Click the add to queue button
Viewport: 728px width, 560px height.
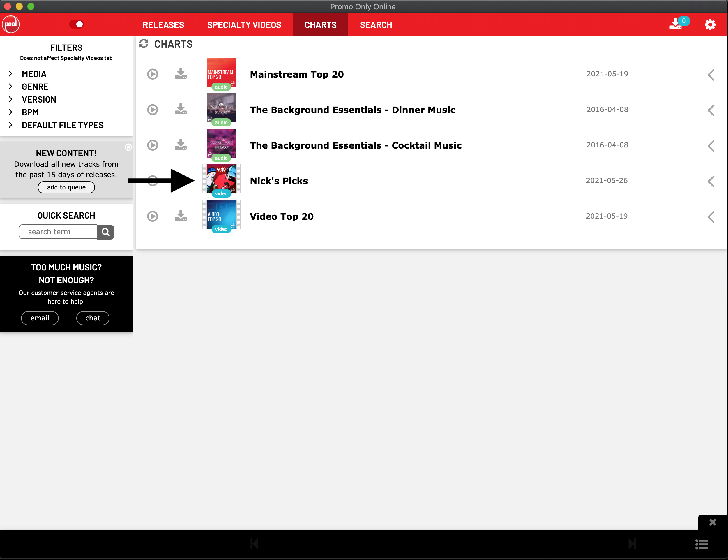tap(66, 187)
